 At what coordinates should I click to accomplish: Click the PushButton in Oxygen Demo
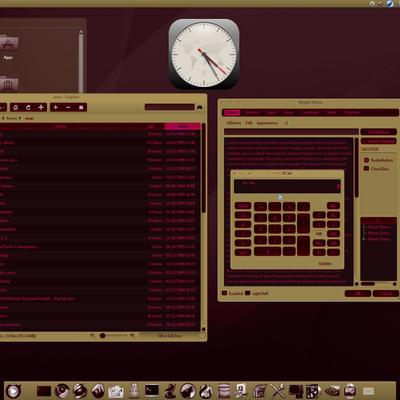click(x=378, y=132)
